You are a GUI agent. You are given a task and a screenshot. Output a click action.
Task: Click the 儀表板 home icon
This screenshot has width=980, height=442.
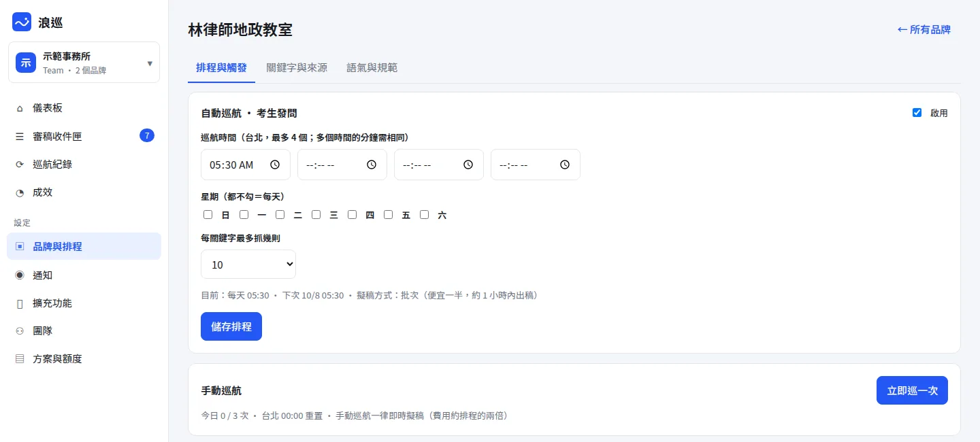[x=20, y=108]
